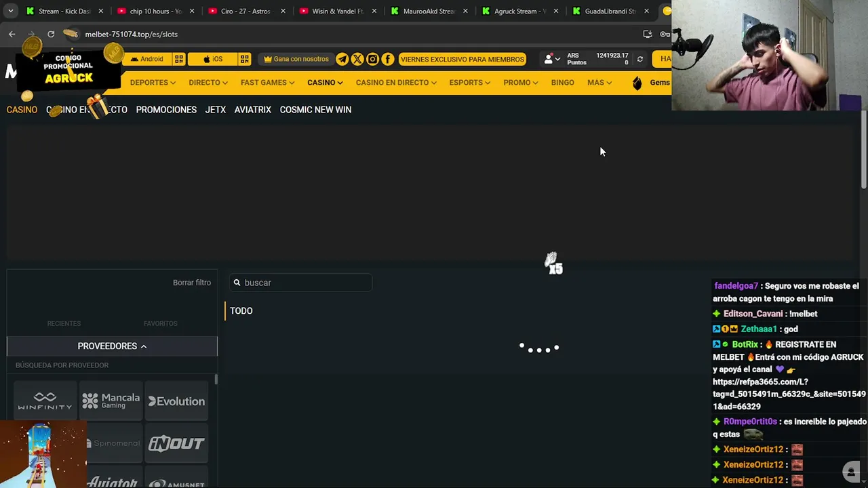
Task: Click the address bar URL melbet-751074.top
Action: click(132, 34)
